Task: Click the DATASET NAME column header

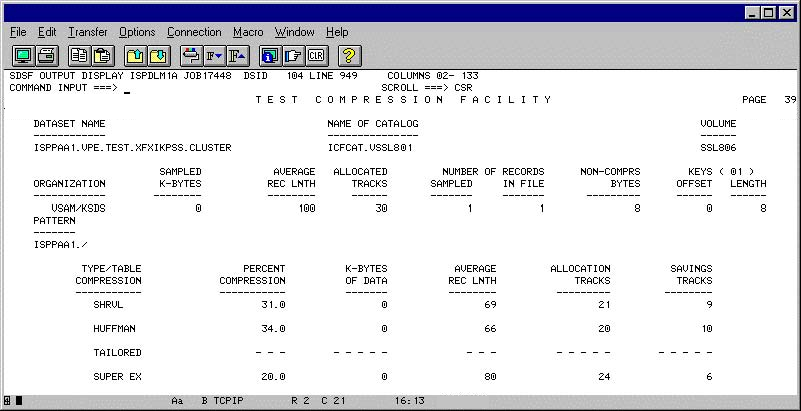Action: click(x=69, y=124)
